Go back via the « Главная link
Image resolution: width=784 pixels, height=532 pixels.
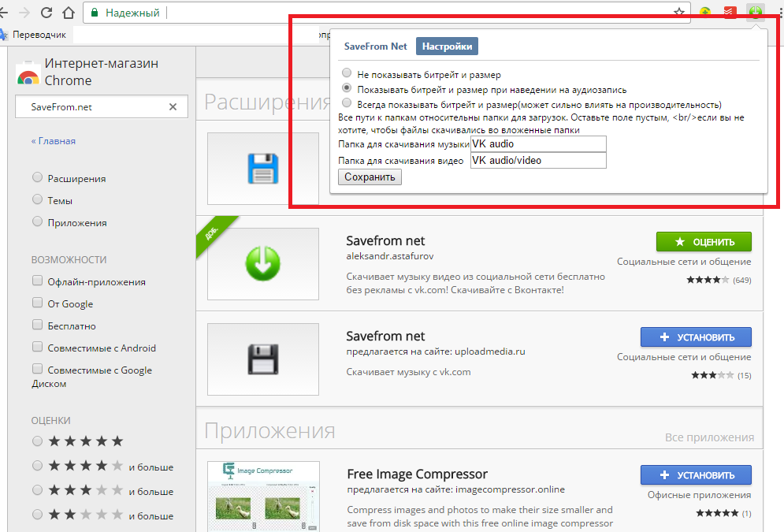click(x=54, y=141)
